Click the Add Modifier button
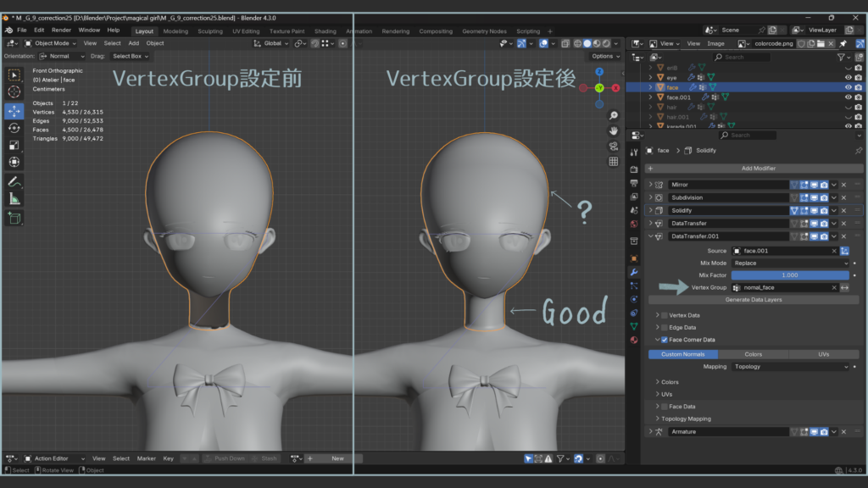Viewport: 868px width, 488px height. 758,169
